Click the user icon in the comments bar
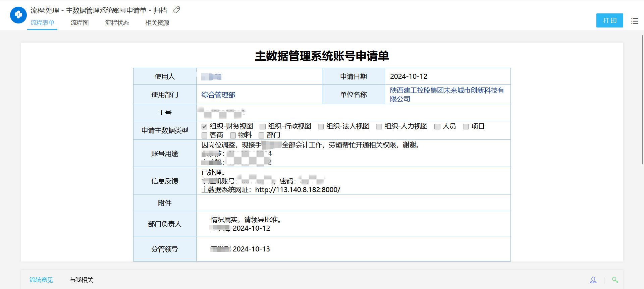644x289 pixels. (x=593, y=280)
